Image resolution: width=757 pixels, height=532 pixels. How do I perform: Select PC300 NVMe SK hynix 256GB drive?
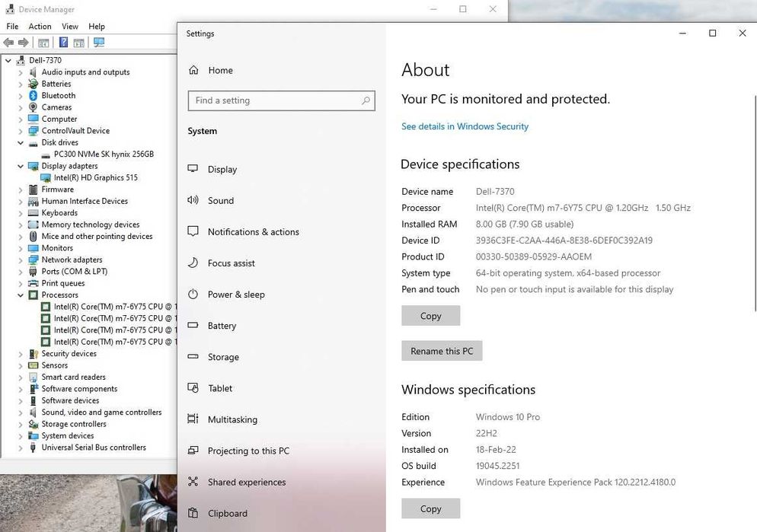coord(104,155)
